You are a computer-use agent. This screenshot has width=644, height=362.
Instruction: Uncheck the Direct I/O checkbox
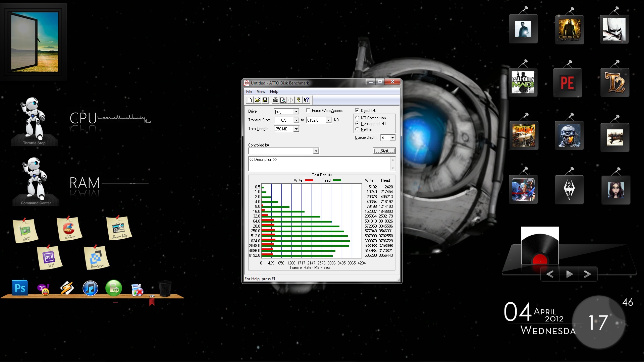tap(357, 110)
